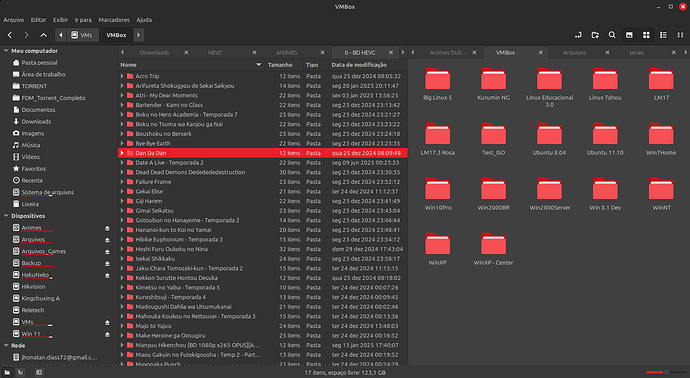This screenshot has width=690, height=378.
Task: Expand the Isekai Shikkaku folder row
Action: [x=122, y=259]
